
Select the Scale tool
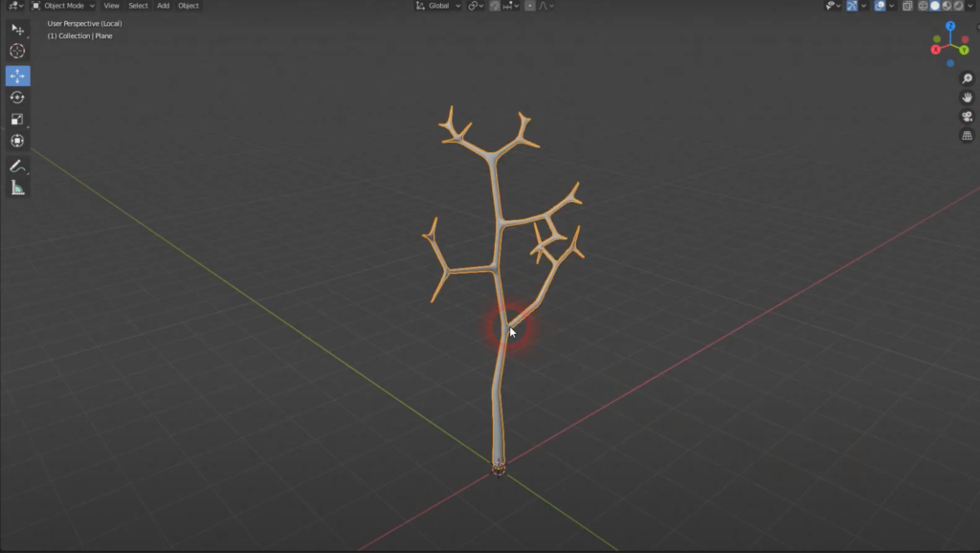17,119
